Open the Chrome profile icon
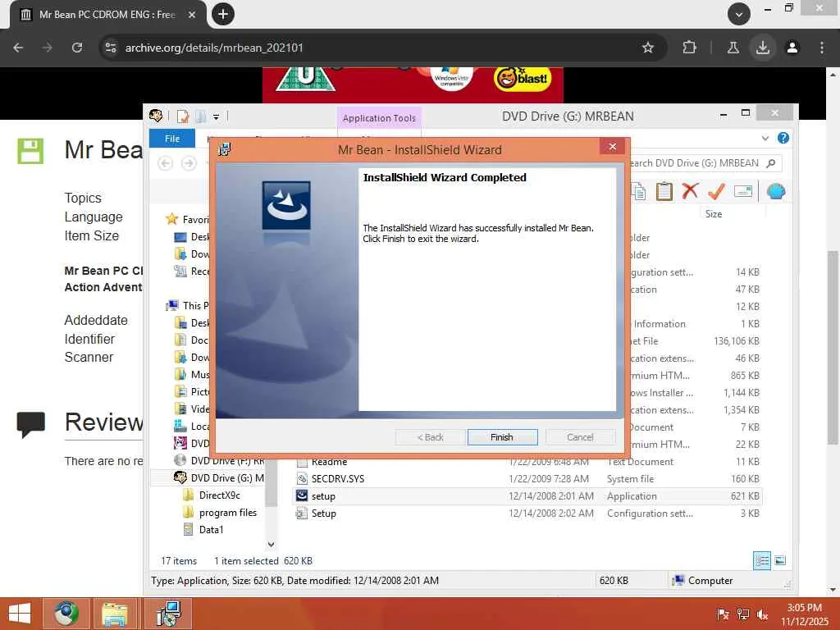840x630 pixels. click(792, 48)
